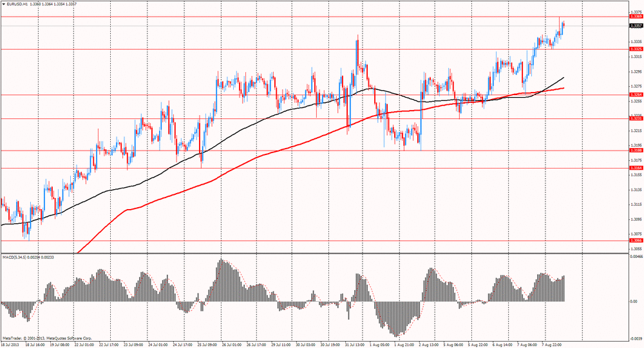Select the black 1.3357 current price label
Viewport: 644px width, 348px height.
636,26
